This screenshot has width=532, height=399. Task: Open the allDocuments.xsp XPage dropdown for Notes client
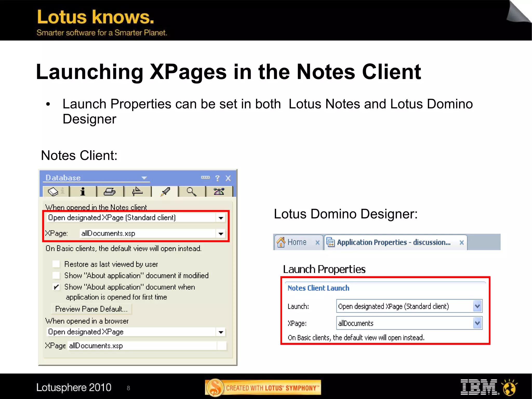[x=221, y=233]
